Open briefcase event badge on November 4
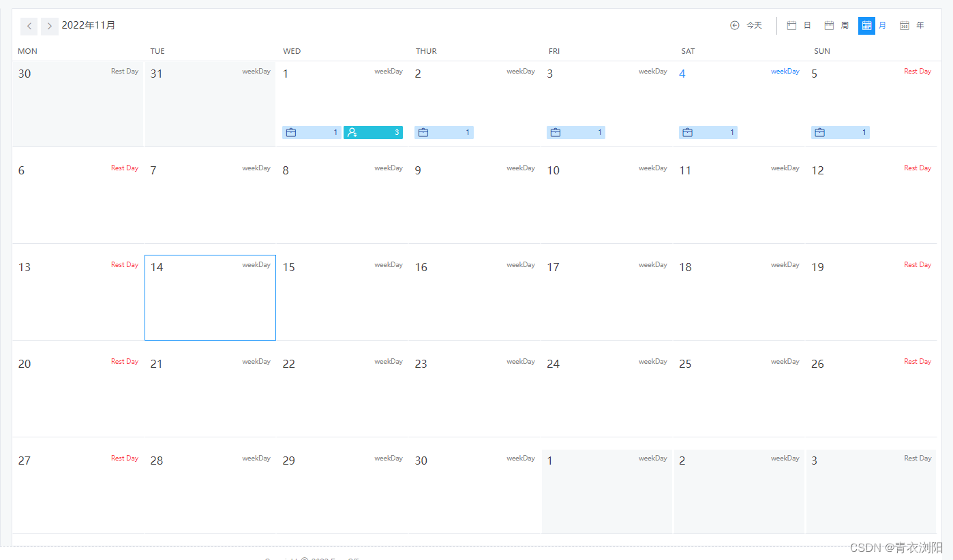 (708, 132)
